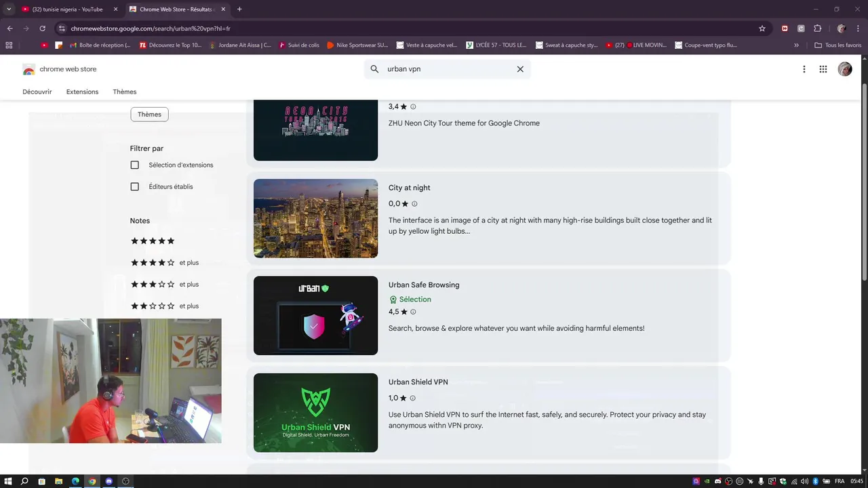The height and width of the screenshot is (488, 868).
Task: Click info icon beside the 1,0 rating
Action: 412,399
